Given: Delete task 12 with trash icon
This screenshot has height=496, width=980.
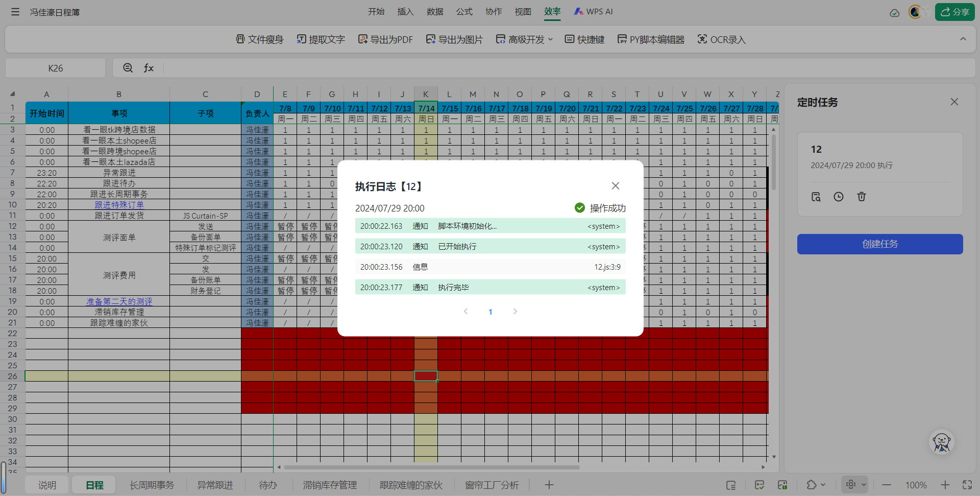Looking at the screenshot, I should [x=862, y=197].
